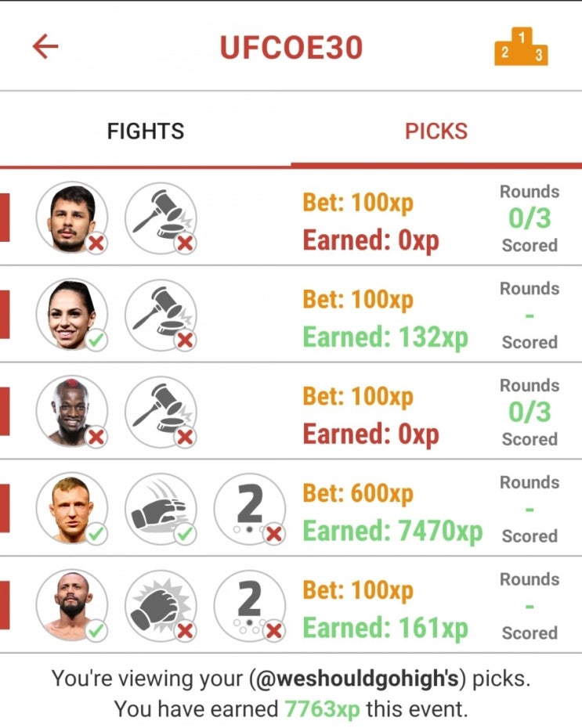The width and height of the screenshot is (582, 728).
Task: Tap the red-mohawk fighter's portrait
Action: tap(72, 411)
